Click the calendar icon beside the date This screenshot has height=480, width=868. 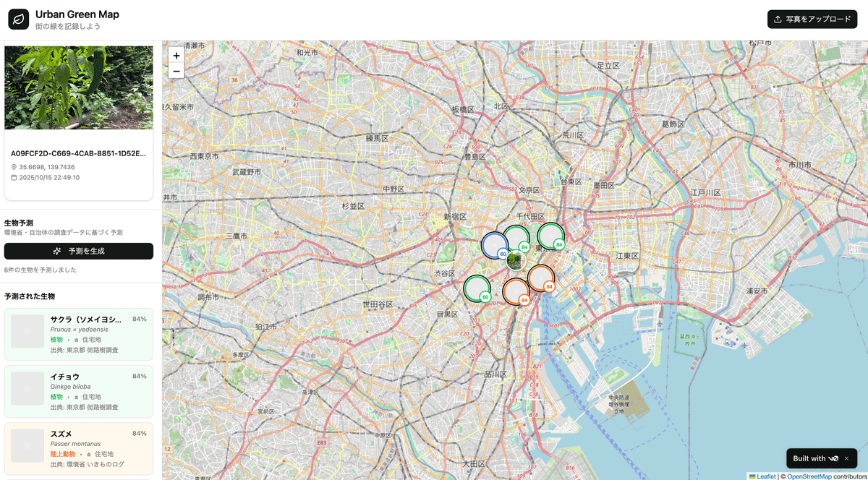(x=14, y=177)
